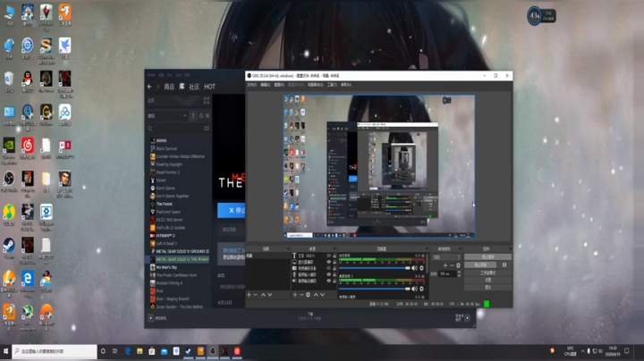Click Steam library search field
The height and width of the screenshot is (361, 644).
[175, 129]
